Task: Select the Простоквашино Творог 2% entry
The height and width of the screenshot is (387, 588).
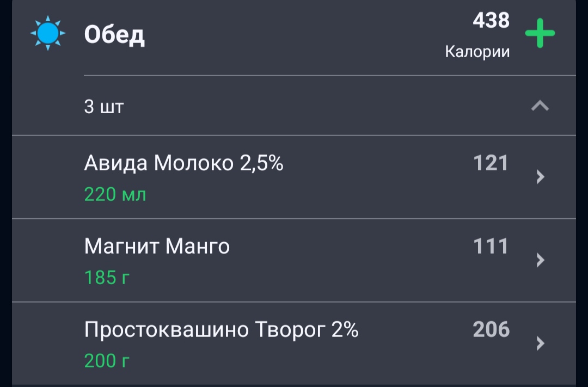Action: pos(294,343)
